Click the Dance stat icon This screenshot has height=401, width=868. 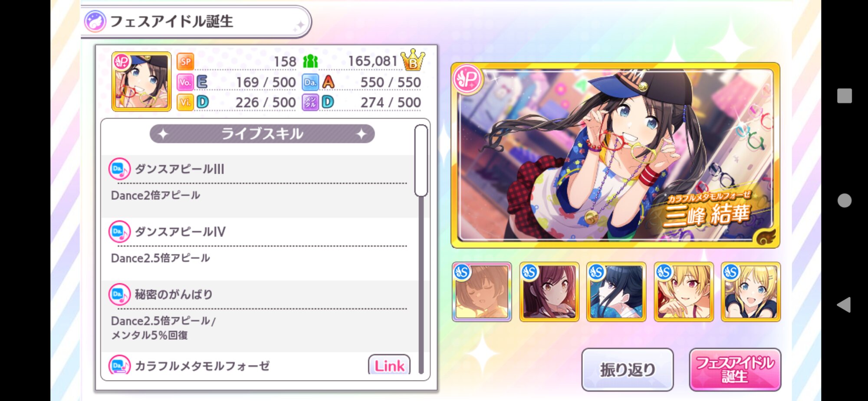click(310, 82)
